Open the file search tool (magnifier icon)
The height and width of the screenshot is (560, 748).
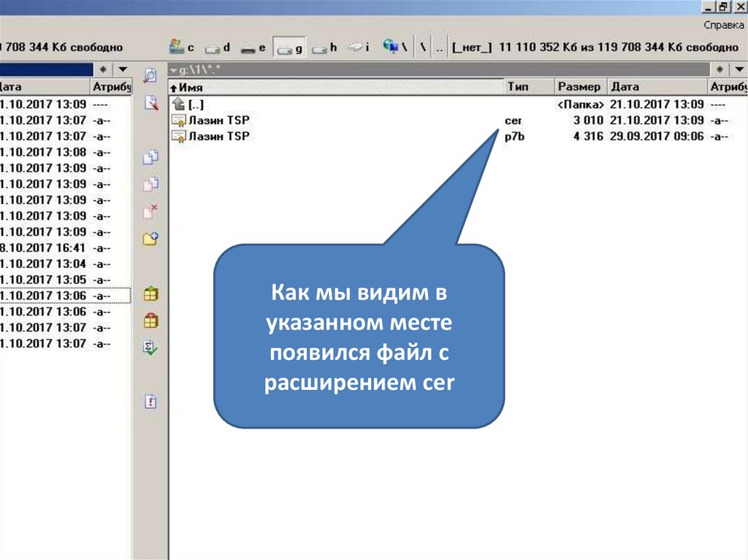point(150,75)
